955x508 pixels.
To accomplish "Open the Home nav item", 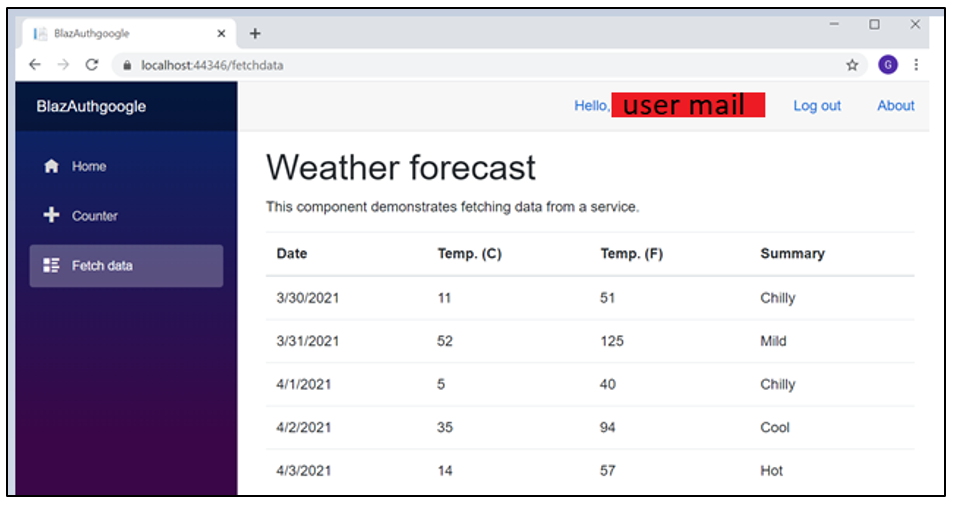I will coord(89,167).
